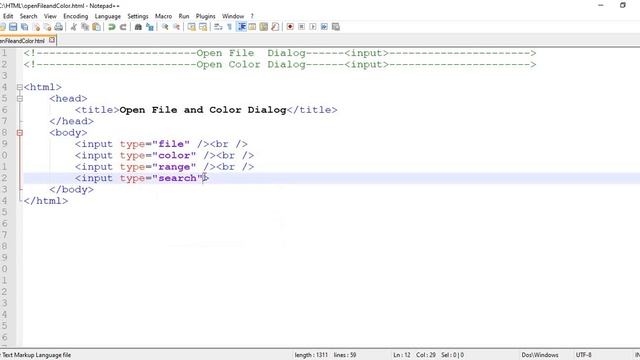
Task: Open the Run menu
Action: point(184,16)
